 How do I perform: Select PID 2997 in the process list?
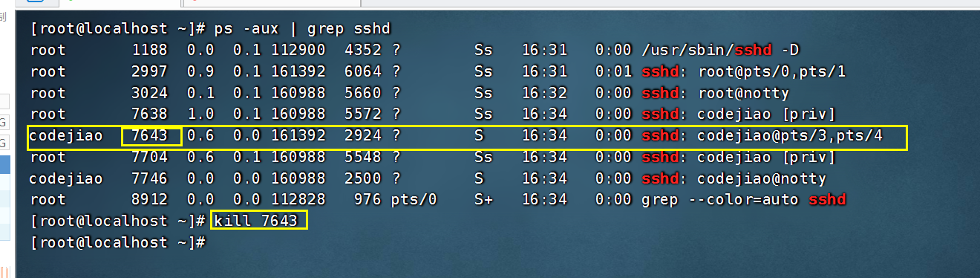tap(150, 72)
